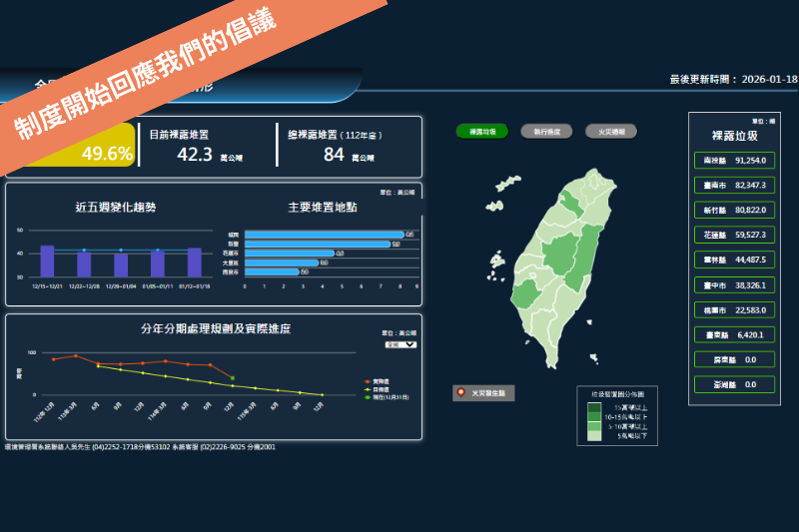This screenshot has width=799, height=532.
Task: Click 臺南市 82,347.3 list entry
Action: click(x=734, y=185)
